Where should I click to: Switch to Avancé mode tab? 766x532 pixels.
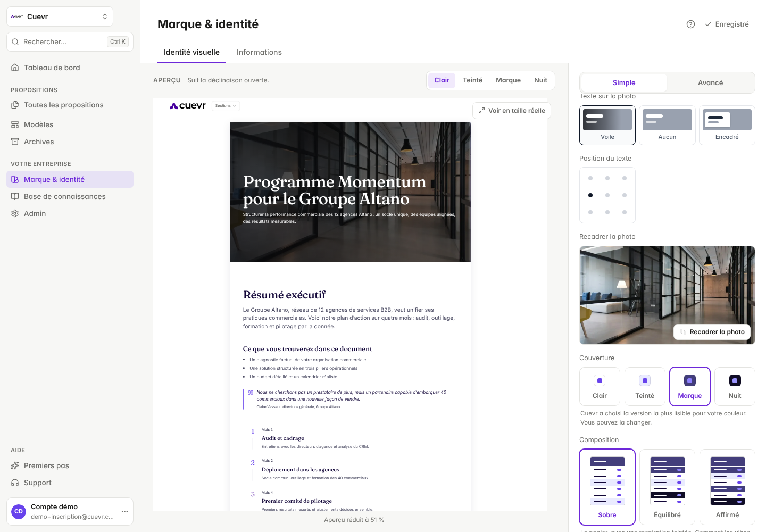coord(710,82)
